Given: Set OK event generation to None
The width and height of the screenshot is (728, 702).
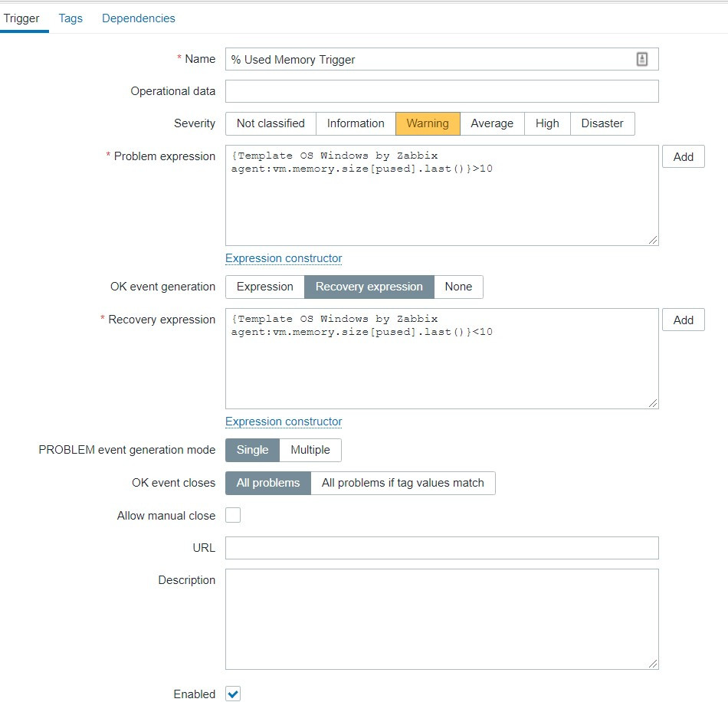Looking at the screenshot, I should [458, 287].
